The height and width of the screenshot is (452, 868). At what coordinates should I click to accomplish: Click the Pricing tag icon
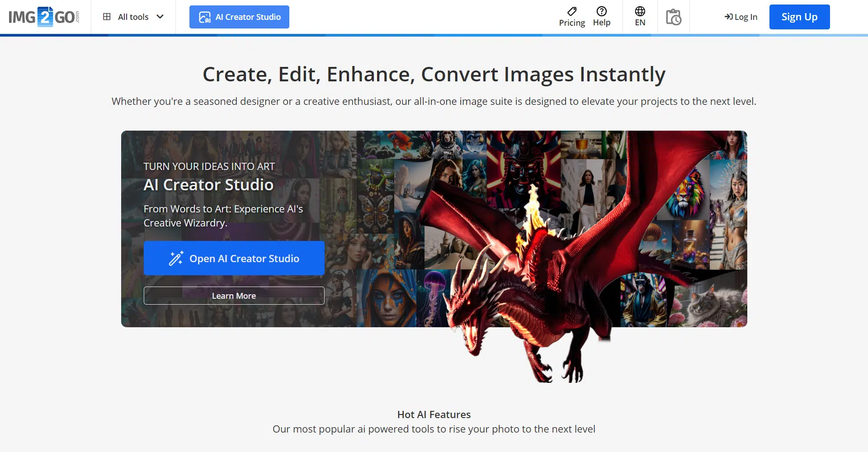pyautogui.click(x=572, y=11)
